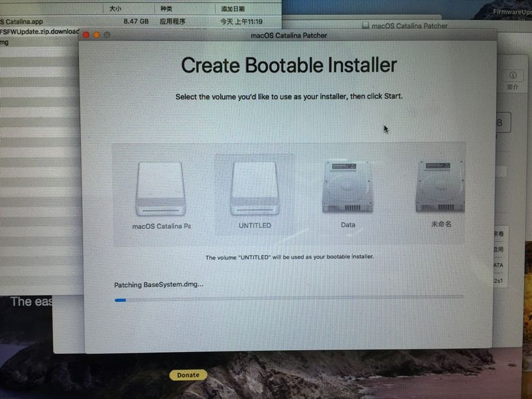
Task: Click the 应用程序 kind cell
Action: 172,22
